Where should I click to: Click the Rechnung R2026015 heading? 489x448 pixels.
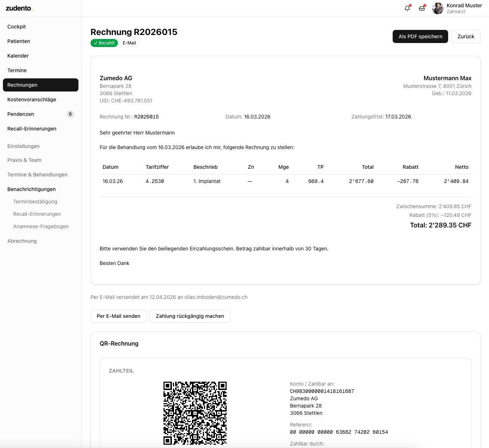click(134, 32)
